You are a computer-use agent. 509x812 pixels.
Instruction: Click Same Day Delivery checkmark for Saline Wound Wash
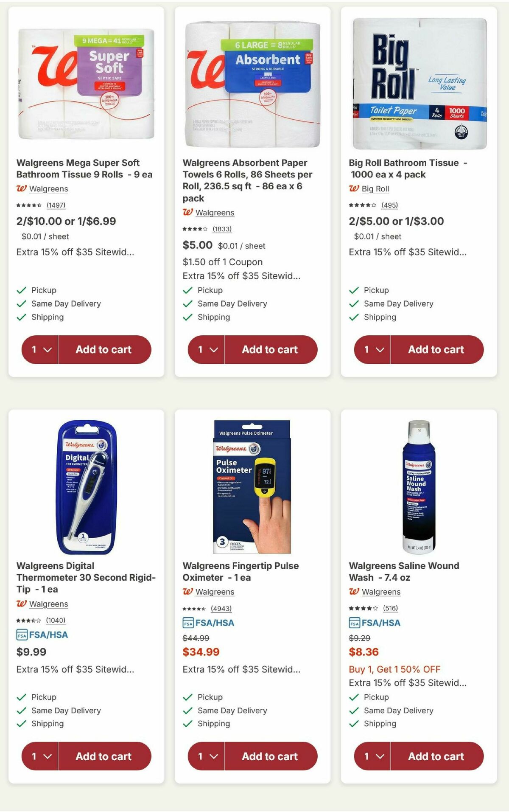353,711
